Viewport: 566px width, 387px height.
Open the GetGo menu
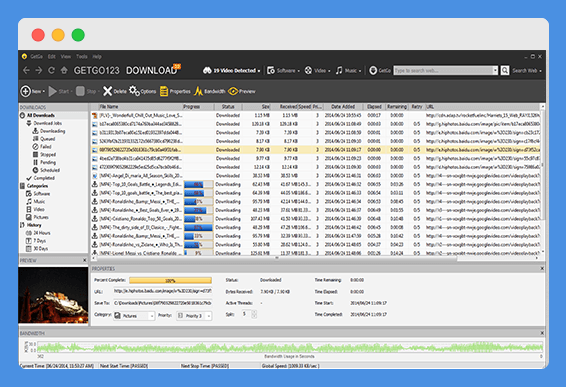pos(36,57)
